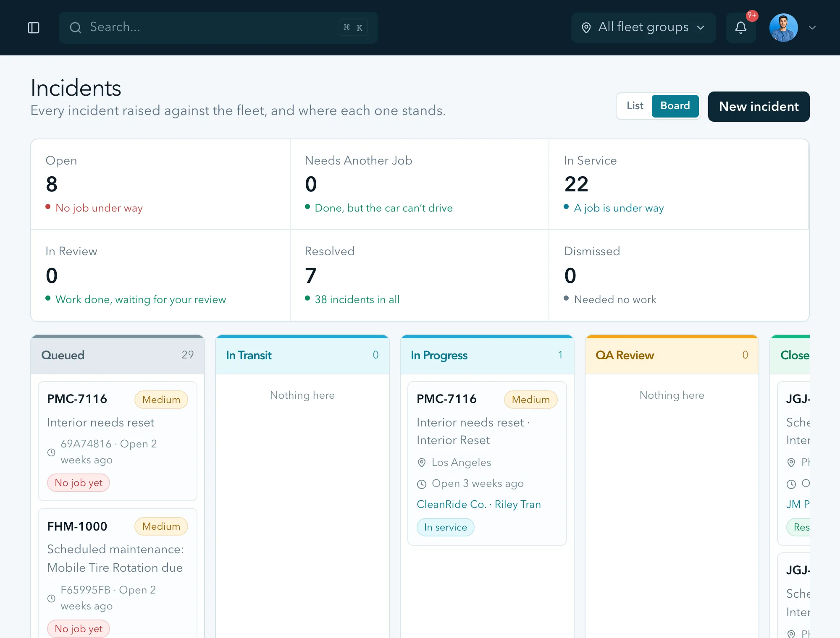Click the Los Angeles location pin icon
Screen dimensions: 840x638
[x=422, y=463]
